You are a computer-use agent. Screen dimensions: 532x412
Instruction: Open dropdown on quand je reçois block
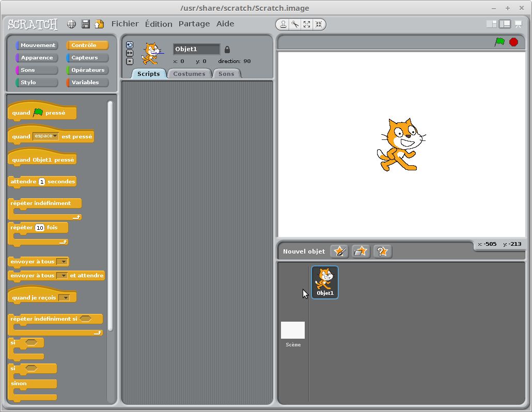64,298
